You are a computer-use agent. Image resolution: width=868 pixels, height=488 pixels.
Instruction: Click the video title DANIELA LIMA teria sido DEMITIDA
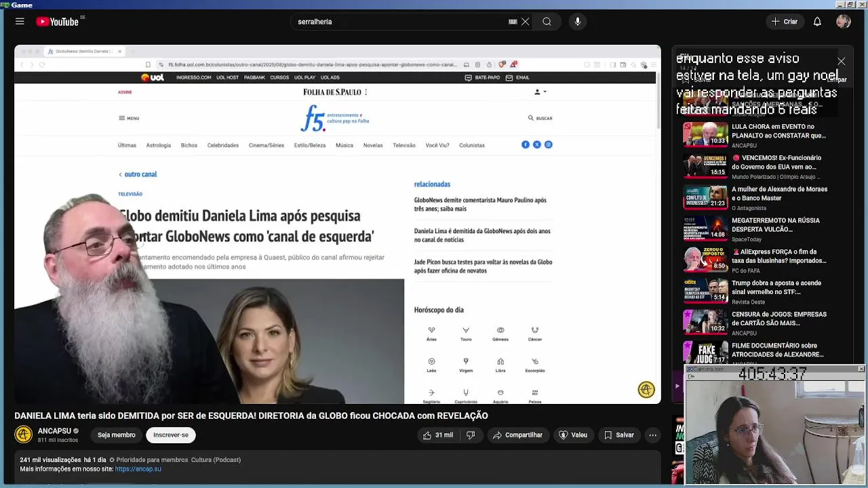click(251, 415)
